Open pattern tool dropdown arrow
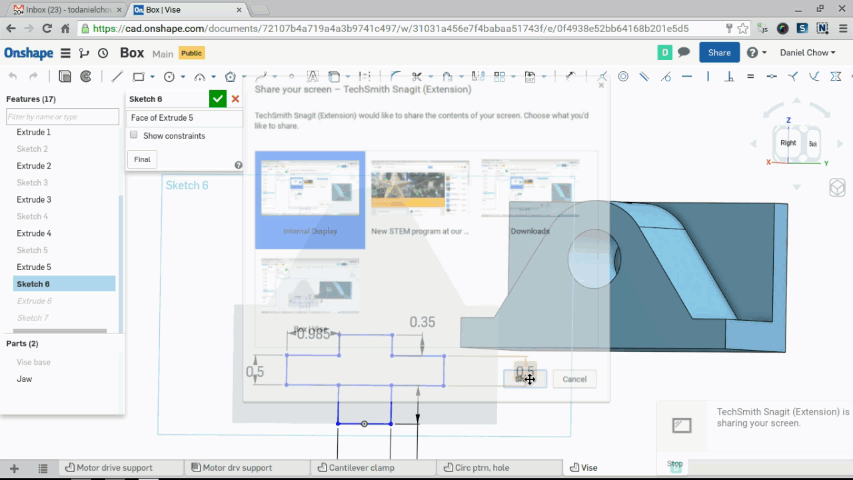This screenshot has height=480, width=853. [513, 77]
